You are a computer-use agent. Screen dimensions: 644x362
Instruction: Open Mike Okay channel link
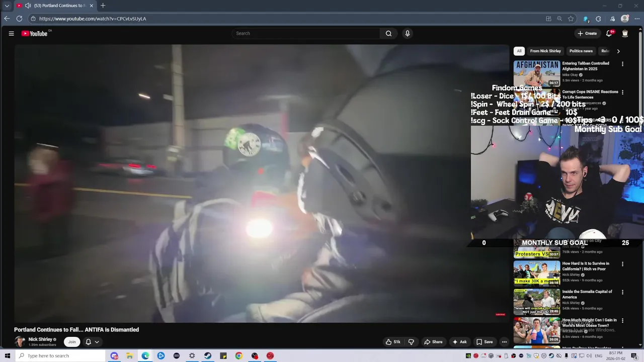click(x=570, y=75)
